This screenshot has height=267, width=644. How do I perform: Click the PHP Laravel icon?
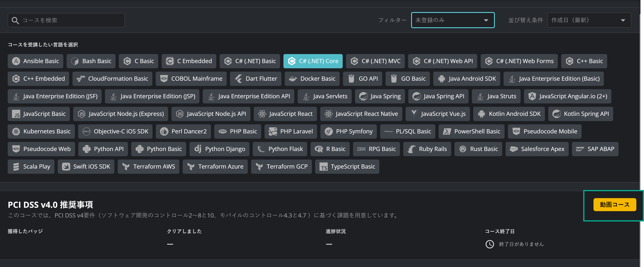tap(273, 131)
